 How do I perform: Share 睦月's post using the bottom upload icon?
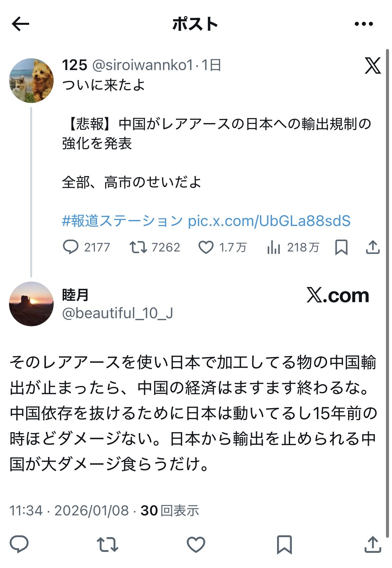[373, 544]
